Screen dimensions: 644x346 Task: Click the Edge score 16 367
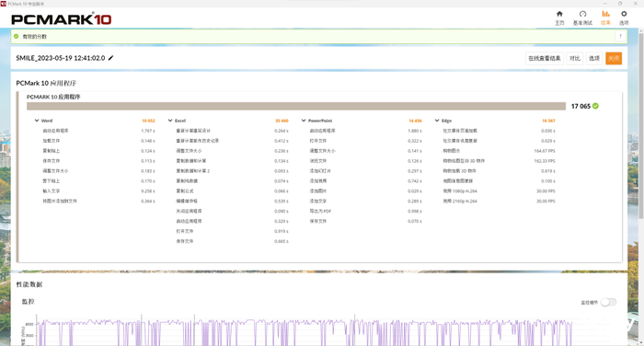[548, 121]
